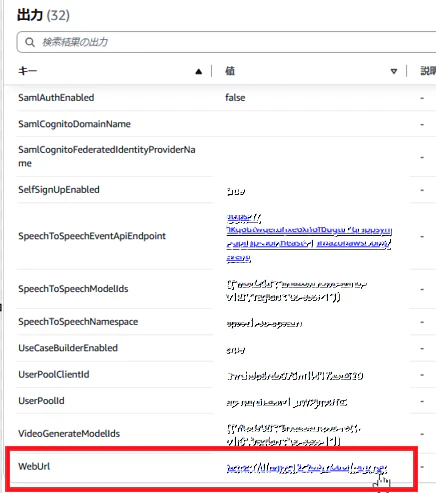Select the SpeechToSpeechEventApiEndpoint key

coord(92,236)
